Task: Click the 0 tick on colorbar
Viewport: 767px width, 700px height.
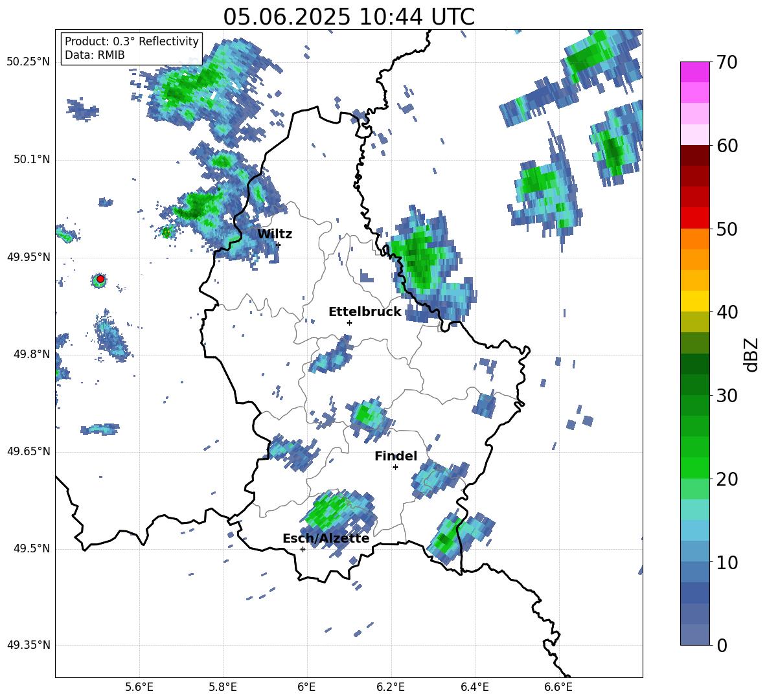Action: click(x=722, y=646)
